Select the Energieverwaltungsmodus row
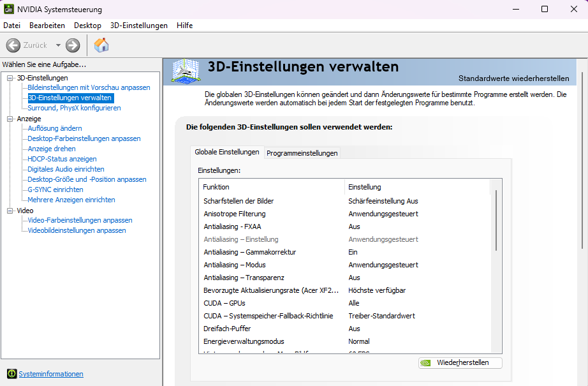 (344, 341)
